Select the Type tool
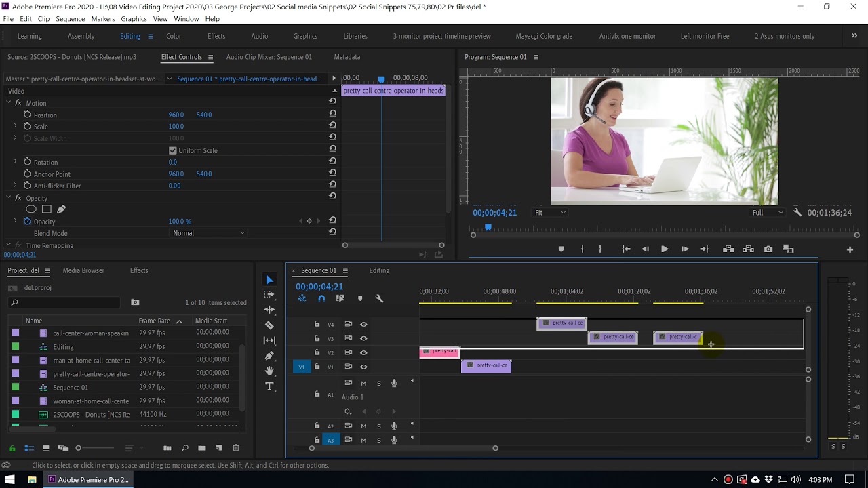868x488 pixels. 270,386
